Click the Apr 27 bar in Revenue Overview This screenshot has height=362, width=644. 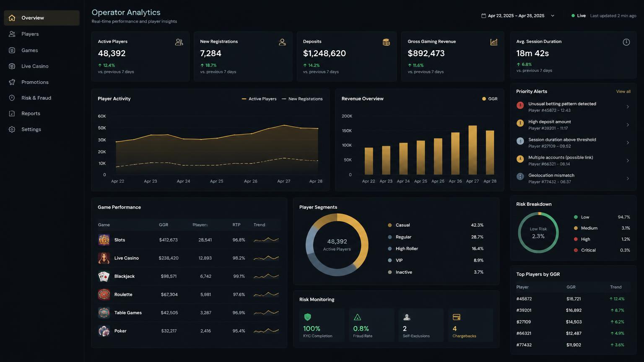point(473,150)
